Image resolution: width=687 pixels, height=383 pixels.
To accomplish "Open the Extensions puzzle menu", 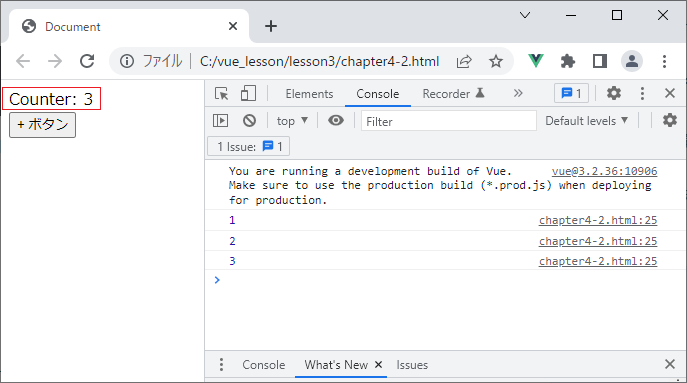I will coord(568,61).
